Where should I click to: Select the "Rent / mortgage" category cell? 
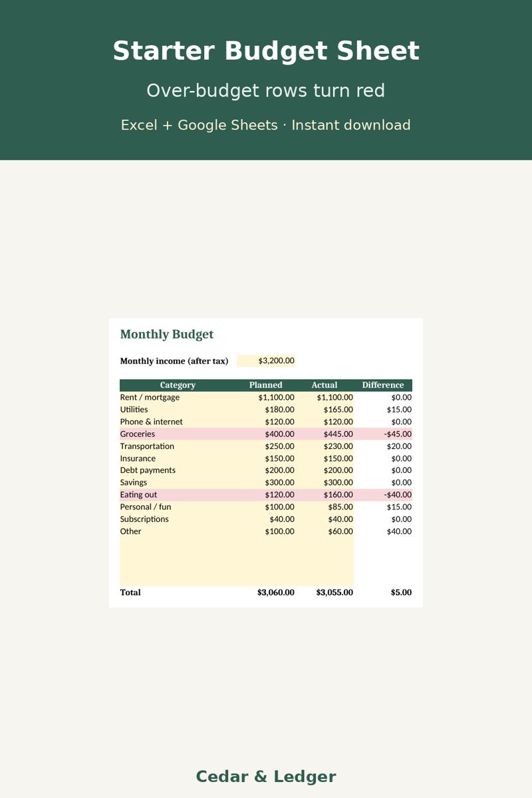pyautogui.click(x=178, y=398)
